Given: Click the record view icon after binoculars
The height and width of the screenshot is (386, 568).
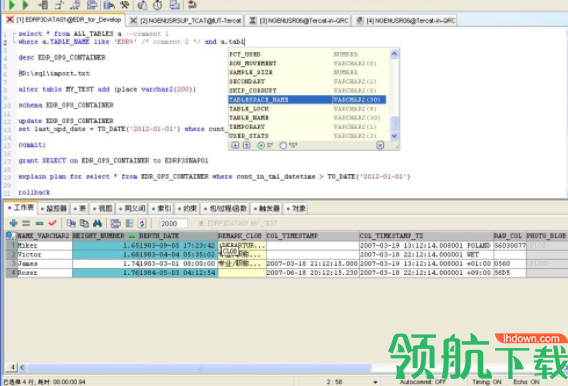Looking at the screenshot, I should [116, 223].
